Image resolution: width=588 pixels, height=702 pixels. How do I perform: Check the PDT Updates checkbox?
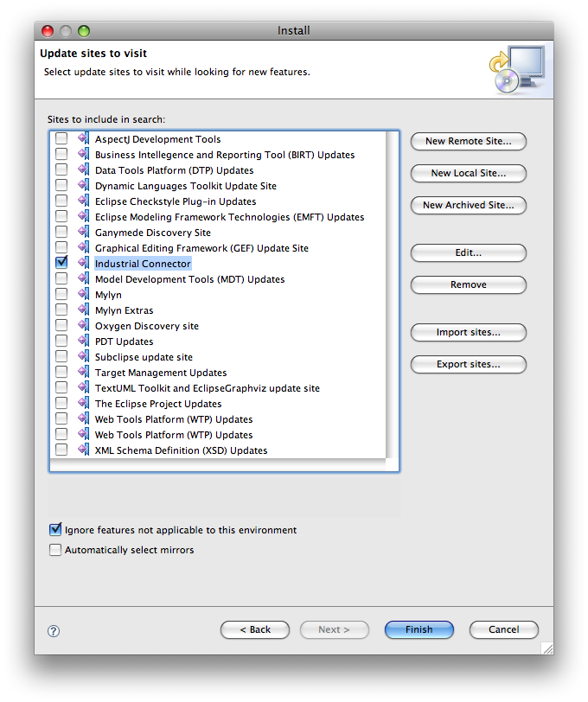(61, 341)
